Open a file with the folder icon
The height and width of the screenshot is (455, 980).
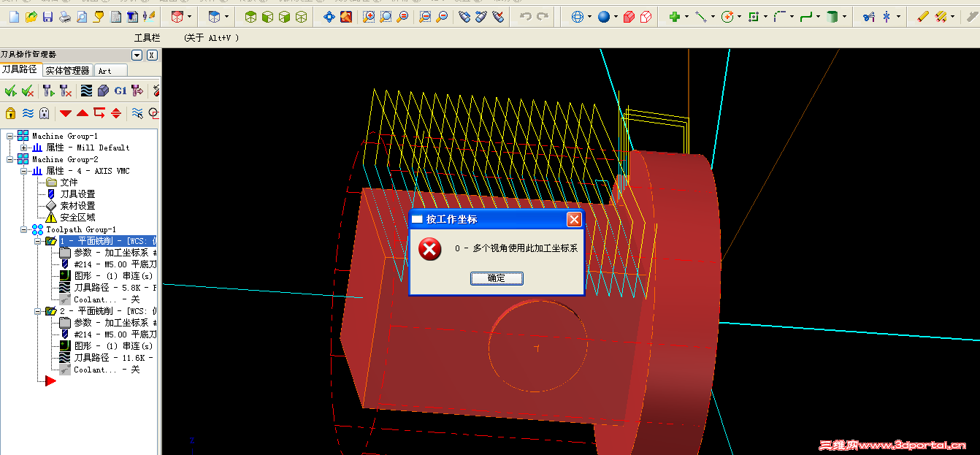(x=31, y=16)
